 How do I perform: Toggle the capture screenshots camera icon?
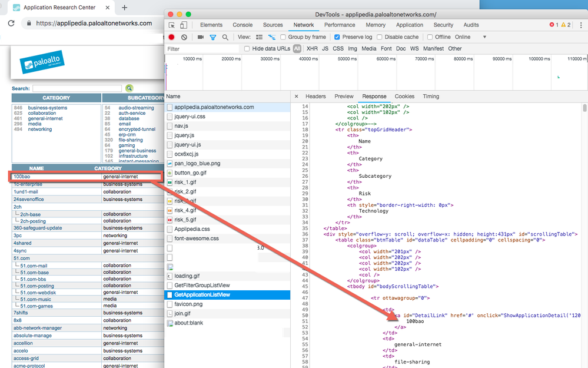click(201, 37)
